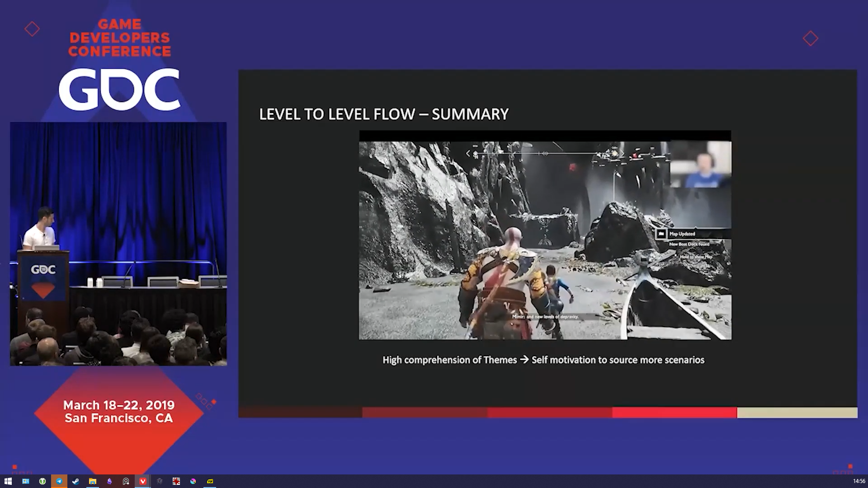868x488 pixels.
Task: Click the red splatter taskbar icon
Action: click(176, 481)
